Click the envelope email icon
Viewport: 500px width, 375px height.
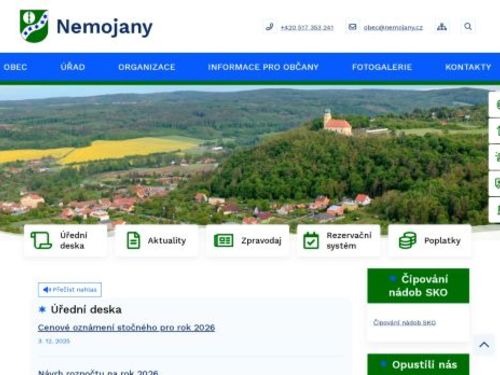(352, 27)
